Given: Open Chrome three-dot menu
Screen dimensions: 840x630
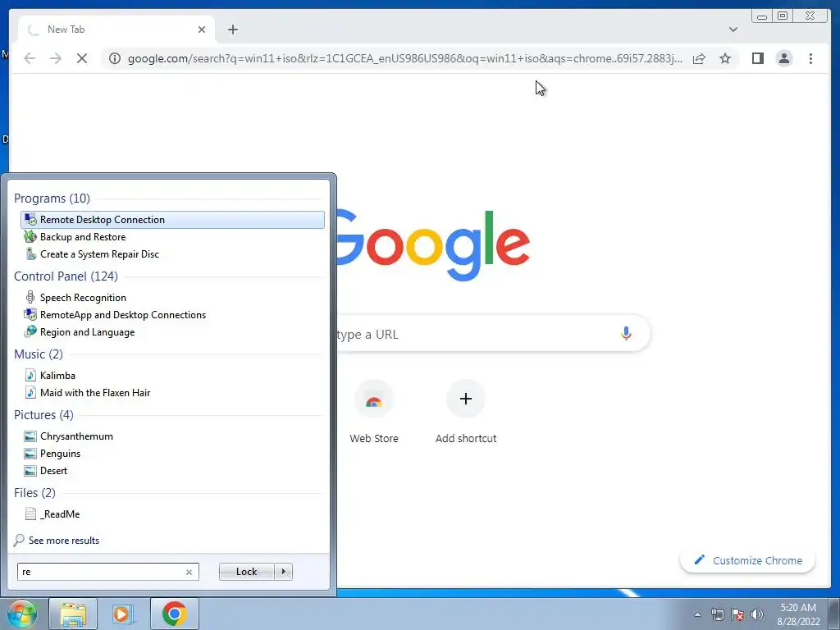Looking at the screenshot, I should pyautogui.click(x=810, y=58).
